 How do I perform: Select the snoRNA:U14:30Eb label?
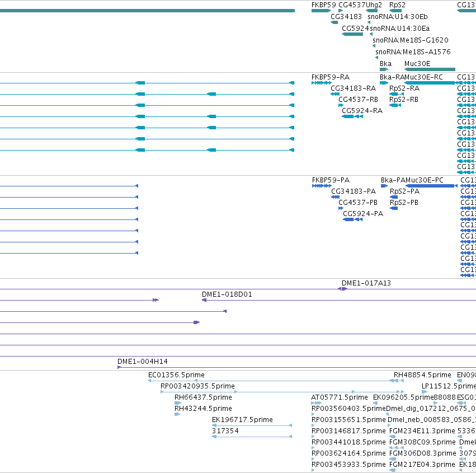(x=397, y=17)
